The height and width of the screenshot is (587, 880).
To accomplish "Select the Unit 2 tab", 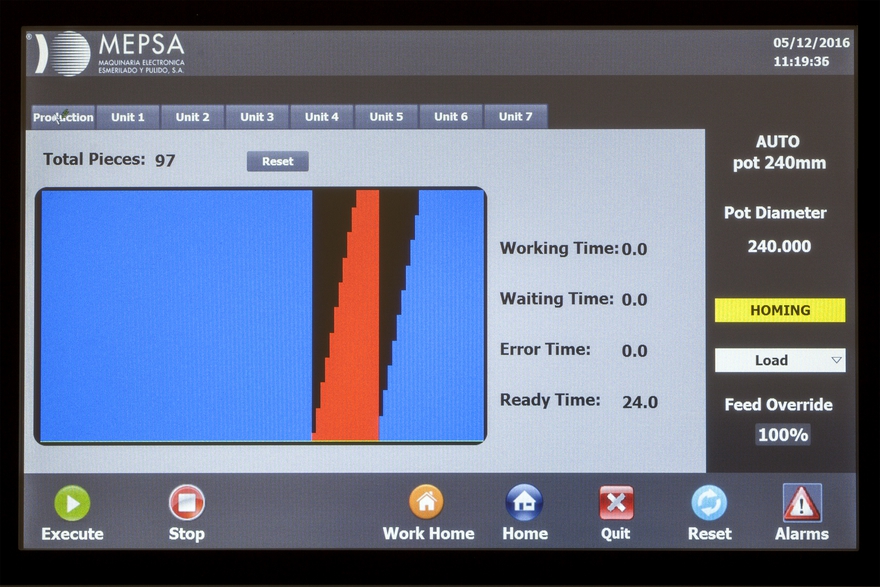I will (x=193, y=117).
